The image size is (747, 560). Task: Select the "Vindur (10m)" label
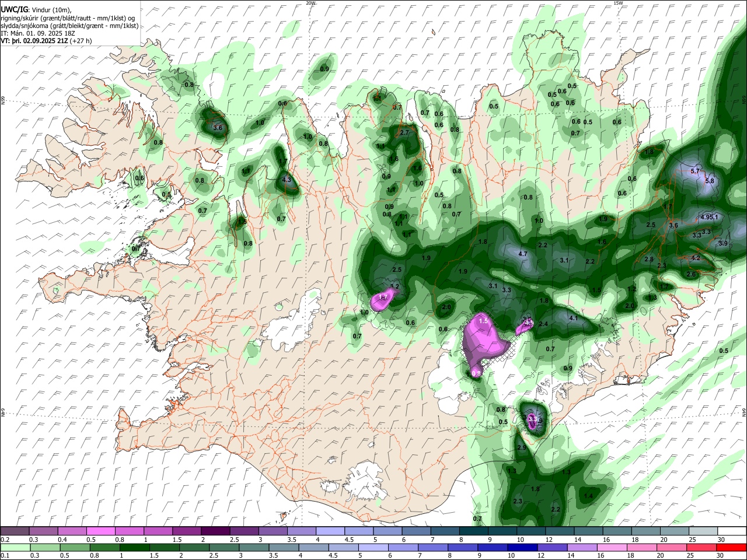51,10
